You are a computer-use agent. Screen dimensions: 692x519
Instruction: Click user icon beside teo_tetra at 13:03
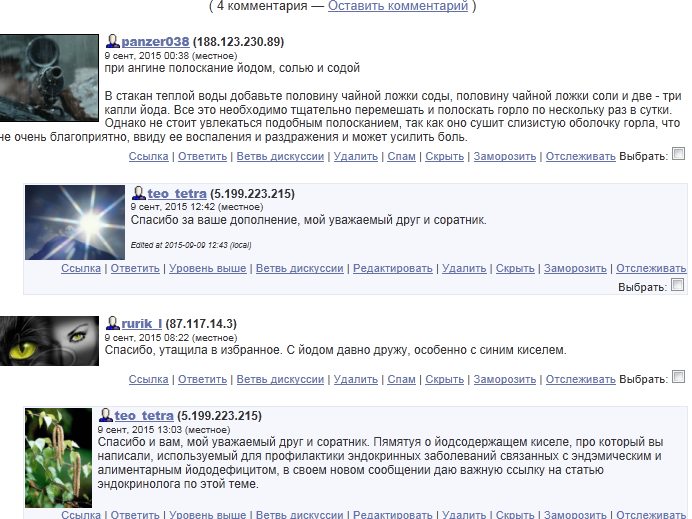(x=105, y=415)
